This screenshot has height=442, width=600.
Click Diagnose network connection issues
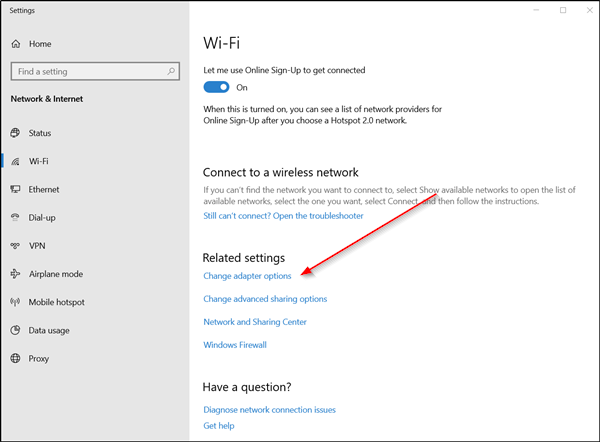(x=269, y=409)
